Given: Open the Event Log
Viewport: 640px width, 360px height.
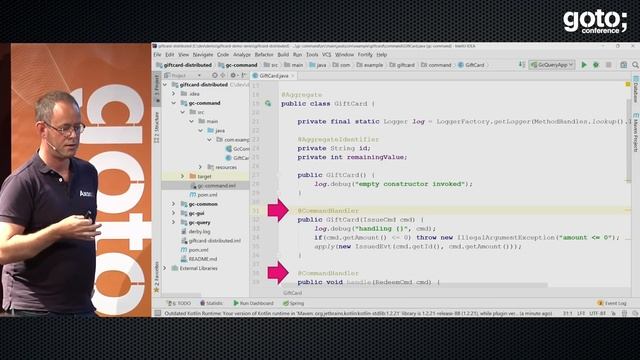Looking at the screenshot, I should 611,303.
